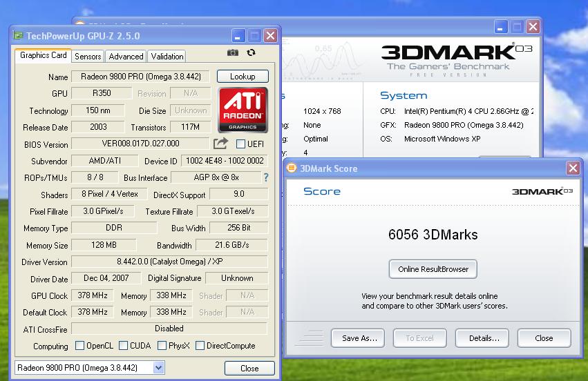Toggle the PhysX checkbox
Viewport: 588px width, 381px height.
coord(162,345)
